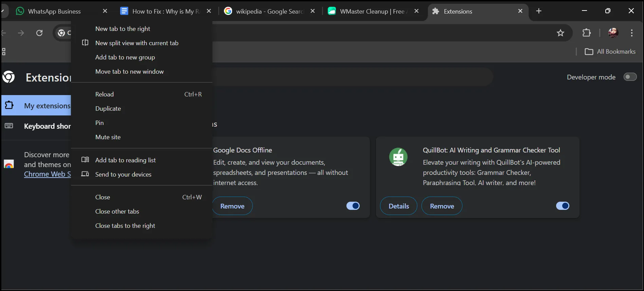644x291 pixels.
Task: Choose New tab to the right
Action: click(x=142, y=29)
